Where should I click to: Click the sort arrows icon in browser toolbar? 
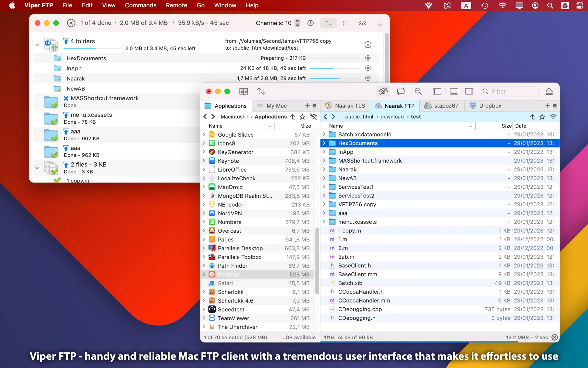pyautogui.click(x=261, y=91)
